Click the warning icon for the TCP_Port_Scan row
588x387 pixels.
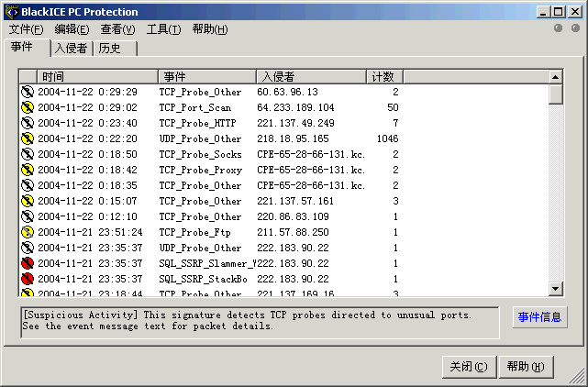click(28, 107)
